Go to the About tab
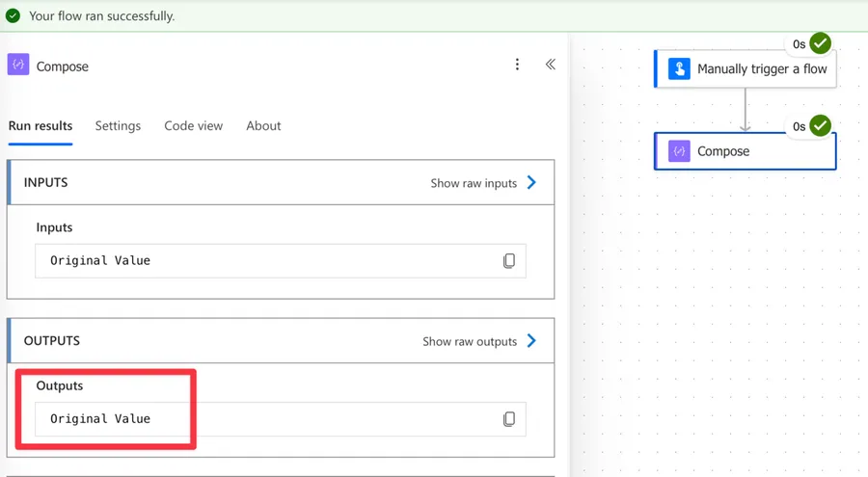Viewport: 868px width, 477px height. click(263, 126)
